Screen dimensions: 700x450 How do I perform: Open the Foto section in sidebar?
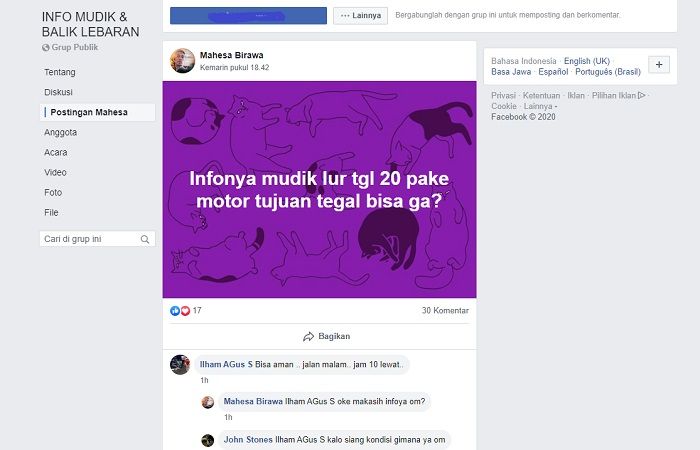coord(53,193)
